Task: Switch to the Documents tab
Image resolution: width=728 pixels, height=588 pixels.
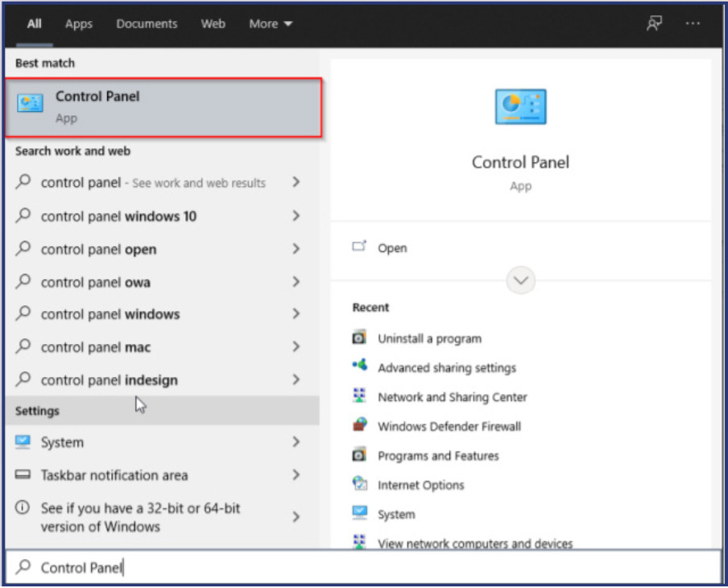Action: (147, 23)
